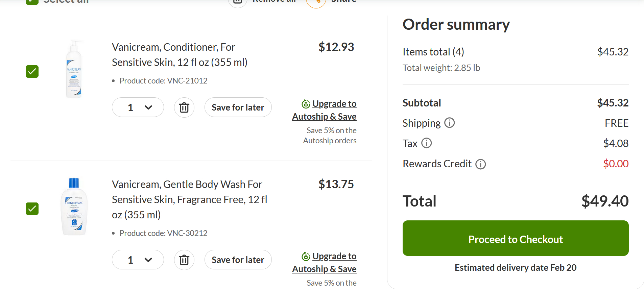Screen dimensions: 644x289
Task: Click the orange Share icon
Action: pyautogui.click(x=316, y=2)
